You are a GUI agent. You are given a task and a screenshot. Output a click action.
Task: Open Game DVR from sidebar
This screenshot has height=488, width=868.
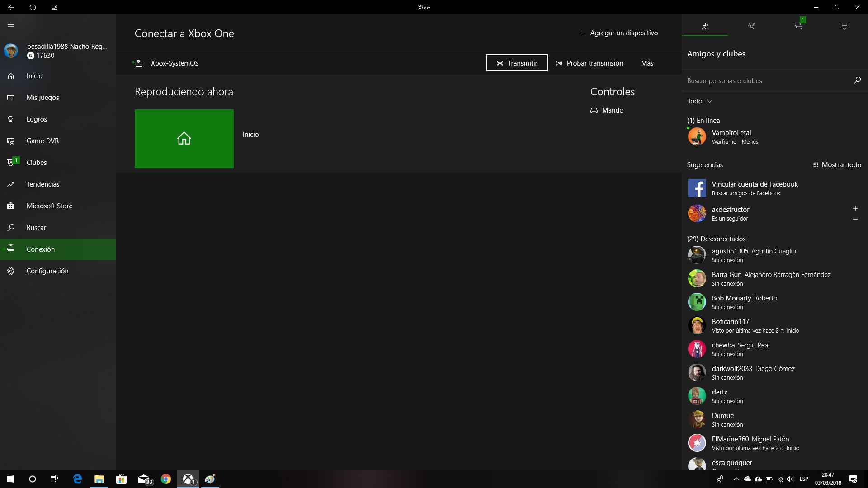pos(42,141)
